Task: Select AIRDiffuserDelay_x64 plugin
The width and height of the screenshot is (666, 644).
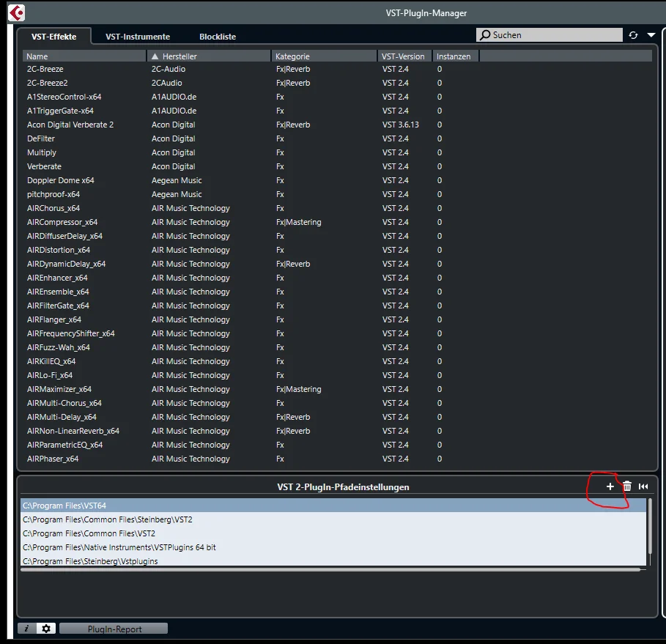Action: (338, 236)
